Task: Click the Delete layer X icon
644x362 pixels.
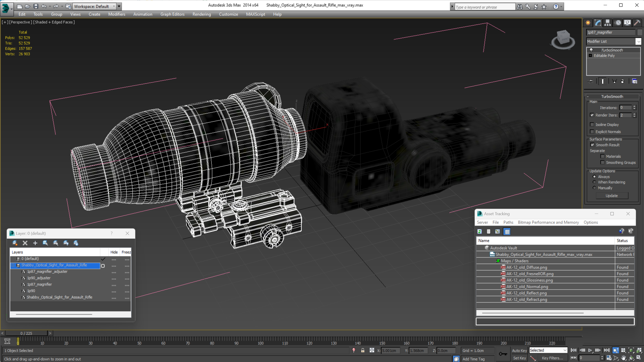Action: 25,243
